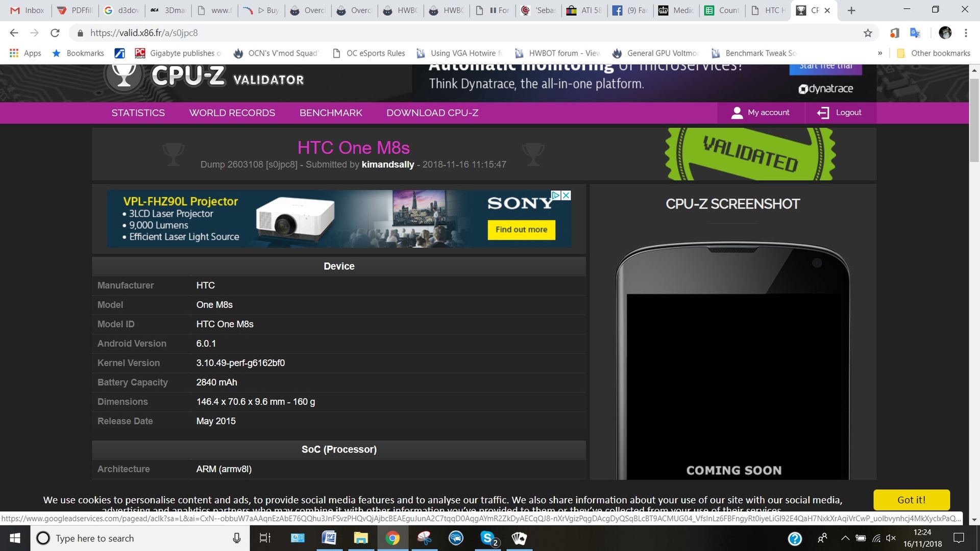Click My account link
This screenshot has width=980, height=551.
(x=761, y=113)
